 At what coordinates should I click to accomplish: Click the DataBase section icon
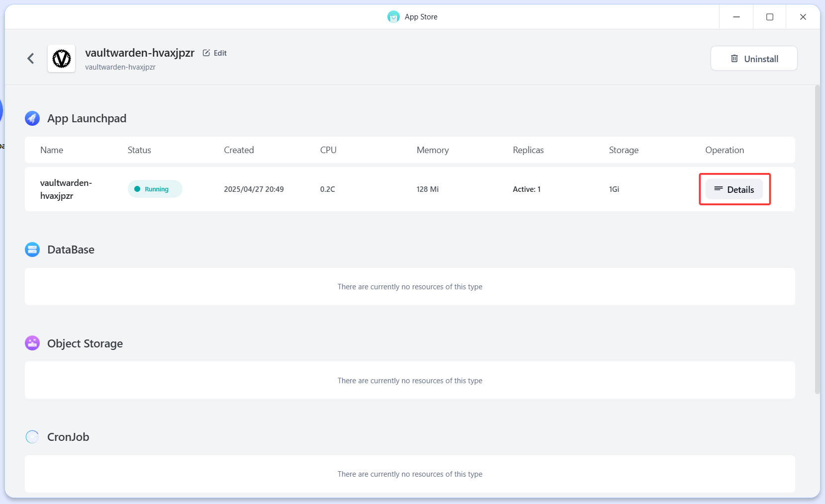click(32, 250)
